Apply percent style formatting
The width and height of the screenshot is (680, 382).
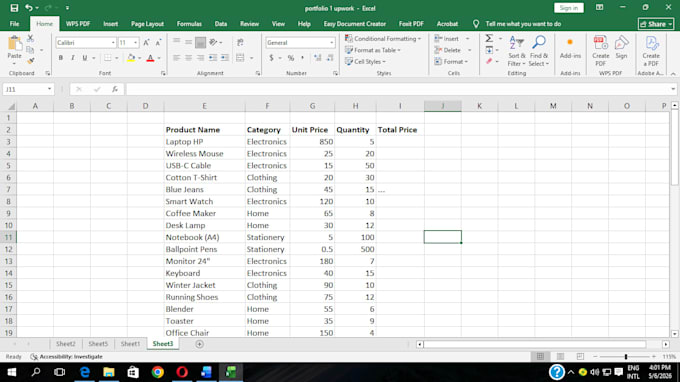pyautogui.click(x=291, y=58)
